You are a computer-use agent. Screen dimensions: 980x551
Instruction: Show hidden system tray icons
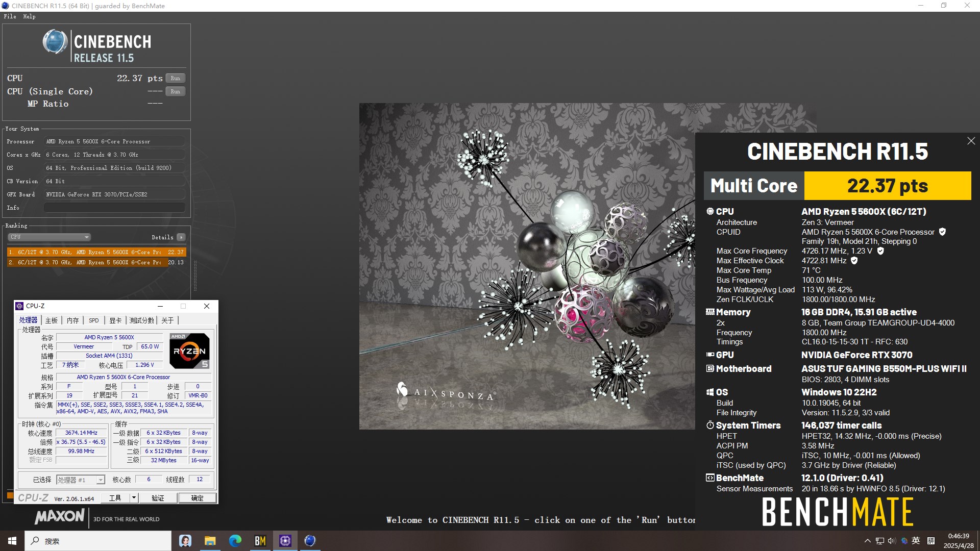pos(867,541)
